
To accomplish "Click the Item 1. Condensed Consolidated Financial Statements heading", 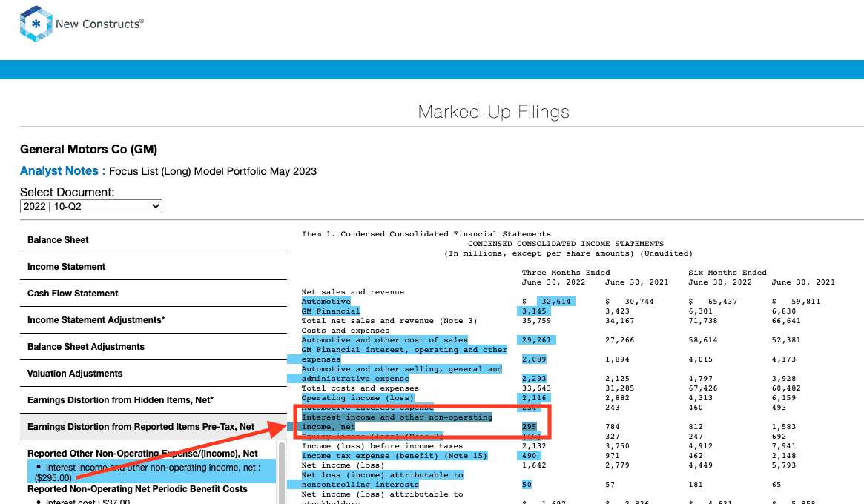I will click(x=426, y=234).
